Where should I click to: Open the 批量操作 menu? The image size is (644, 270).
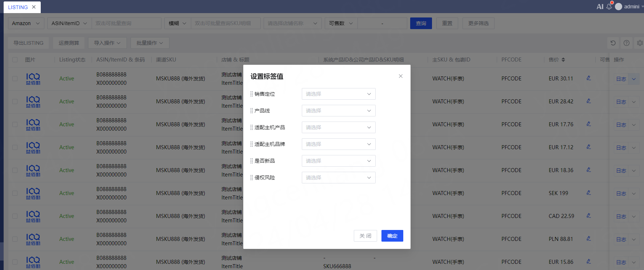tap(150, 43)
